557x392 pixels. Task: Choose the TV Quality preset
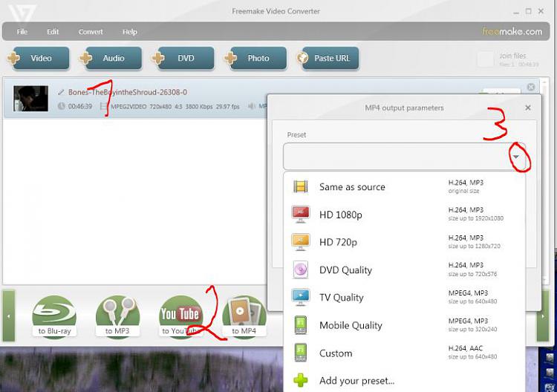point(404,298)
